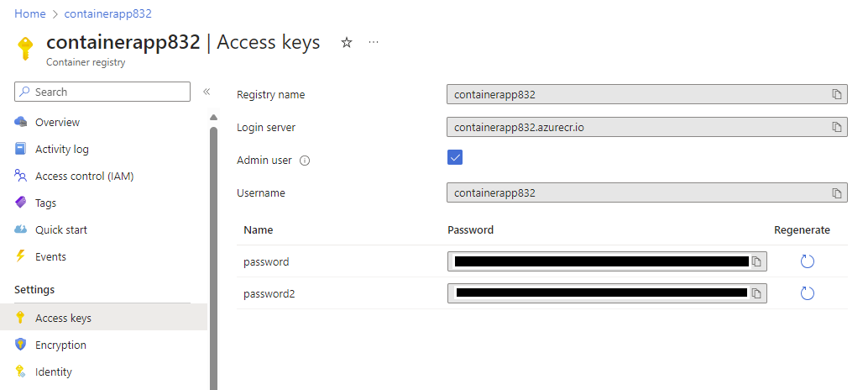Regenerate password2

tap(807, 293)
